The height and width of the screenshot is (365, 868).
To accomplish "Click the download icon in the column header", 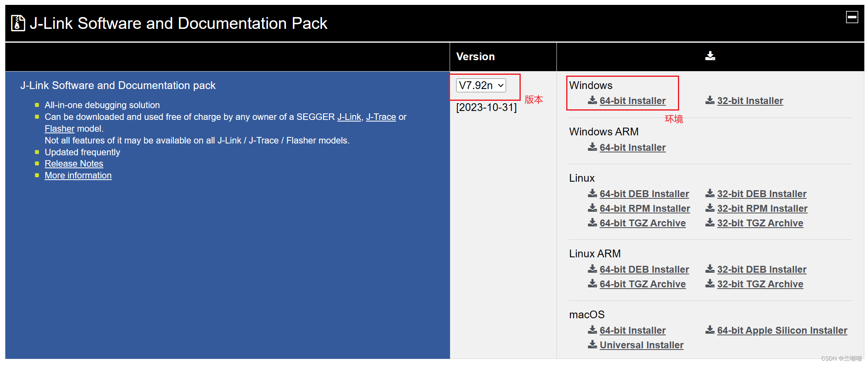I will 710,56.
